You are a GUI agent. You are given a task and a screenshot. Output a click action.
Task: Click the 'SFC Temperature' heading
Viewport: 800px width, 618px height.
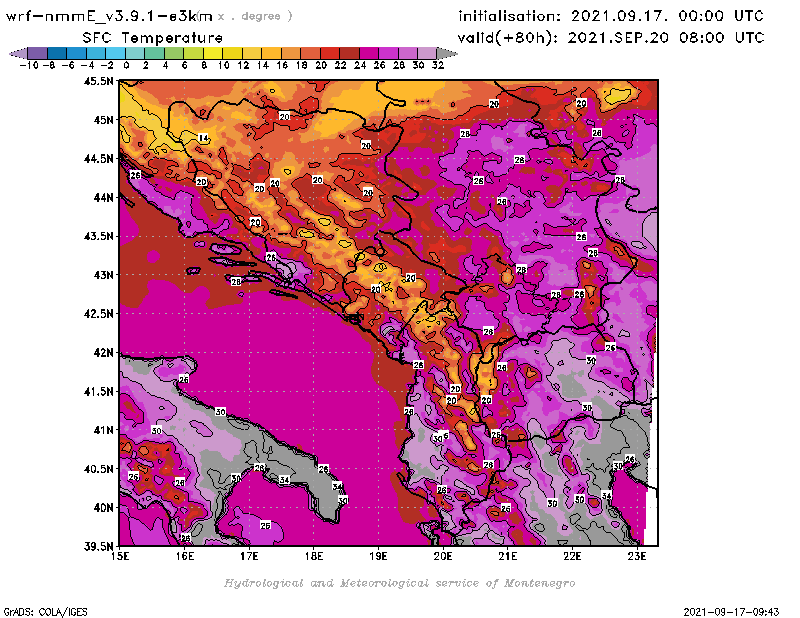point(153,38)
